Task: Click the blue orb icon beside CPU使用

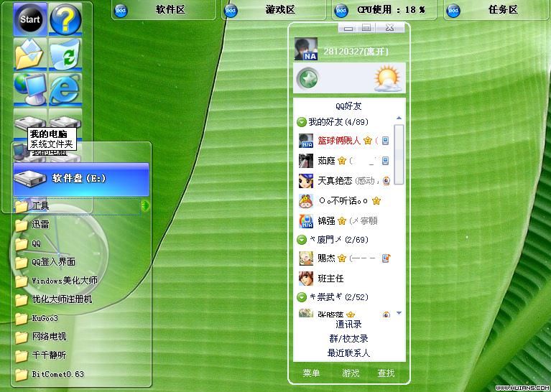Action: 341,11
